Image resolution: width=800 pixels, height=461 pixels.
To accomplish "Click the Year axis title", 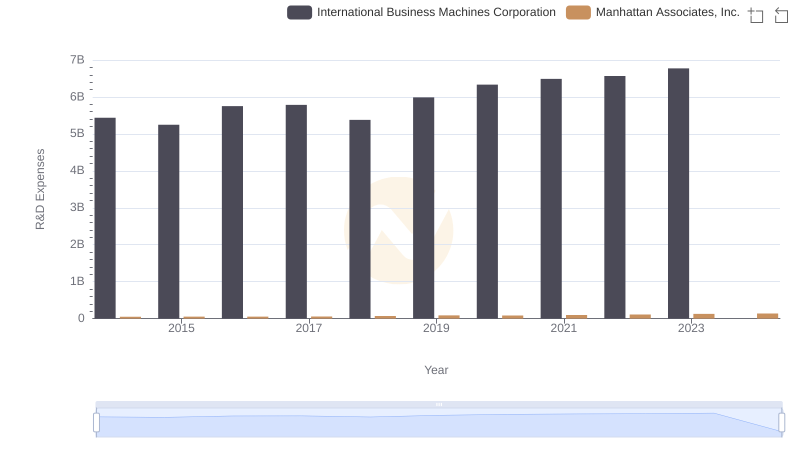I will coord(436,370).
